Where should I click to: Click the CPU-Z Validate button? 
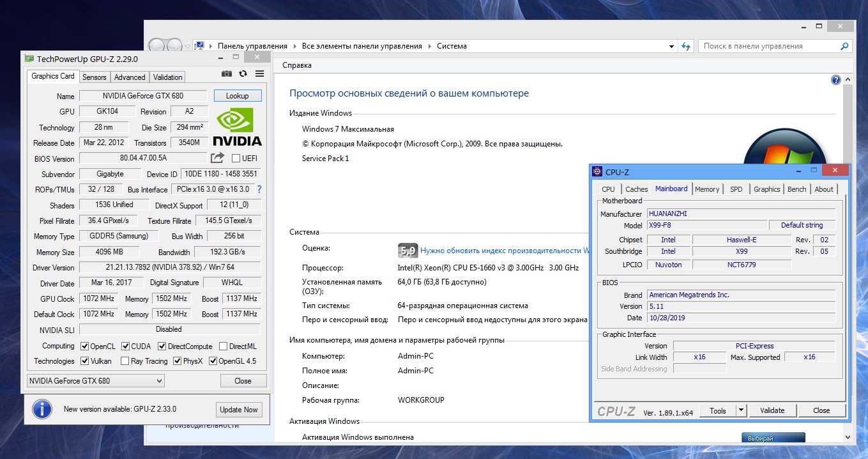(772, 410)
